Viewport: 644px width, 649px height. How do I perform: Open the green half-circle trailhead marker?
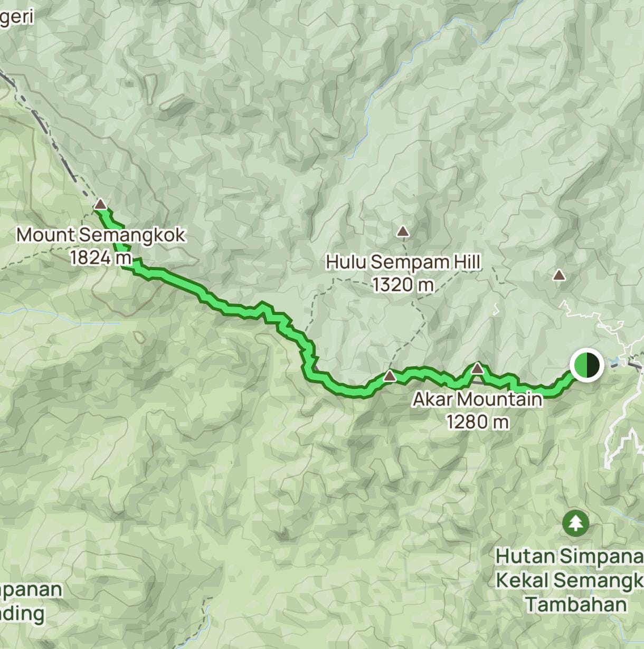586,365
